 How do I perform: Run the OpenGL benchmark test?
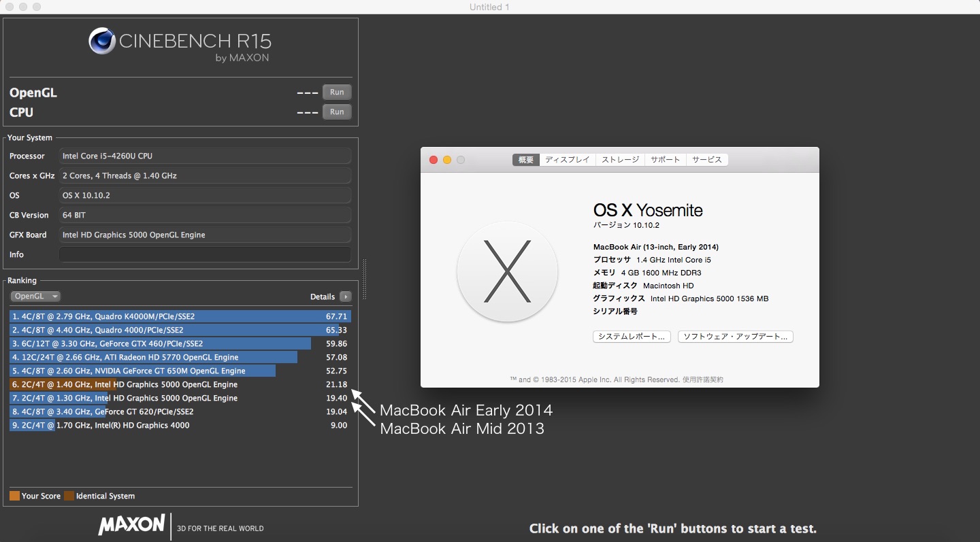[337, 92]
